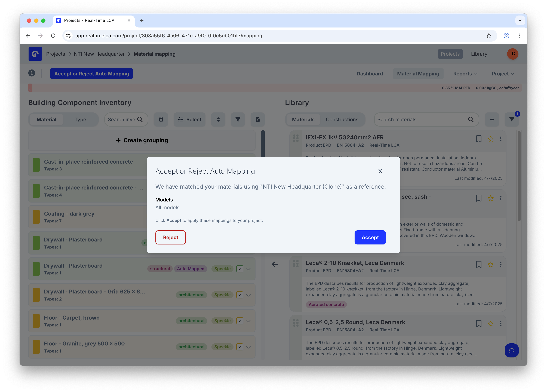
Task: Toggle checkbox for structural Drywall - Plasterboard
Action: click(239, 269)
